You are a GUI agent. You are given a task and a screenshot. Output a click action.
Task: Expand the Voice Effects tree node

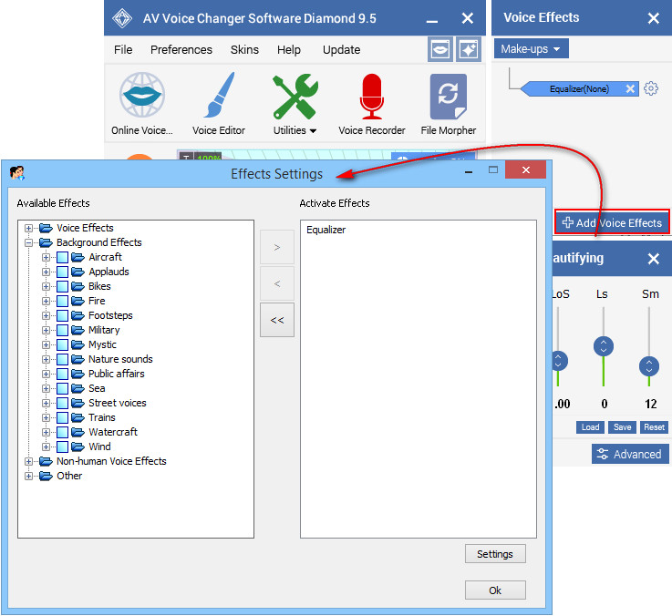point(28,228)
